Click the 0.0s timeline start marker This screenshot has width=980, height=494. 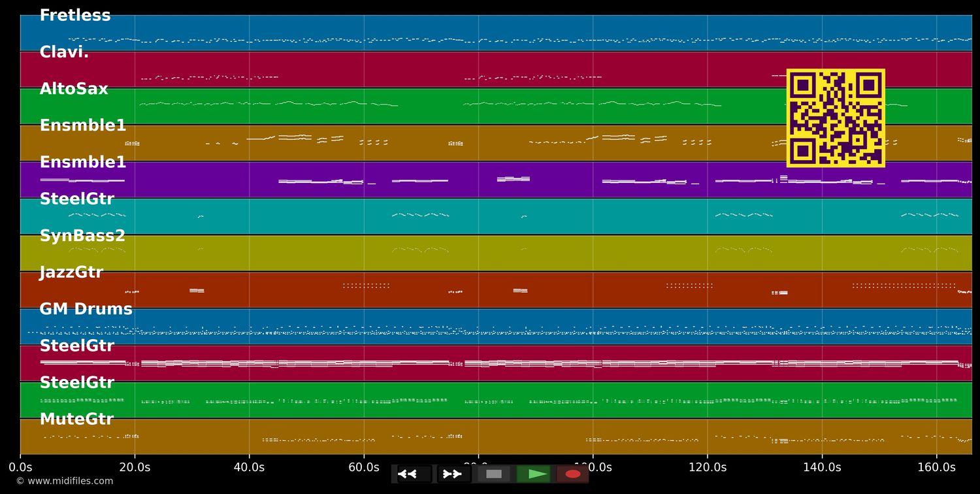20,467
